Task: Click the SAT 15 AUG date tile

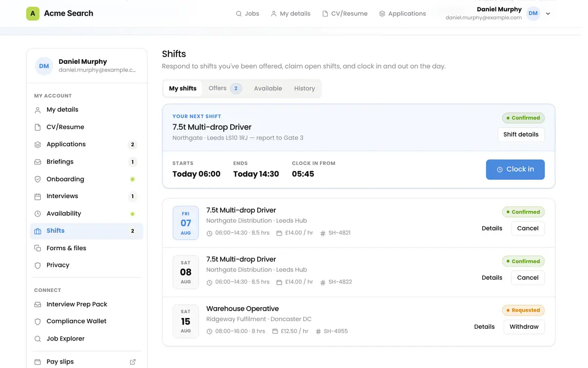Action: point(186,321)
